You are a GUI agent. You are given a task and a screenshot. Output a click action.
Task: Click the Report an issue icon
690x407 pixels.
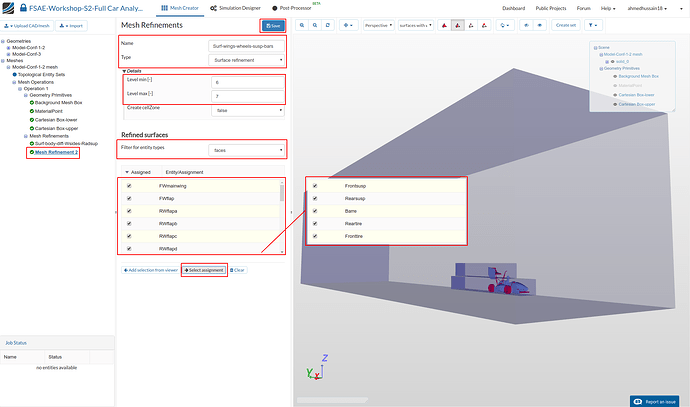click(x=637, y=401)
